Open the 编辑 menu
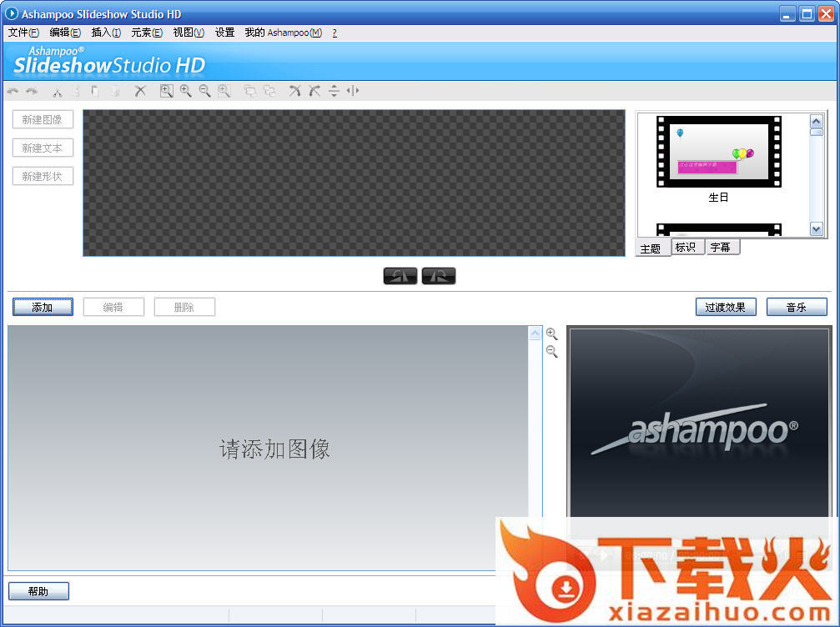This screenshot has width=840, height=627. (65, 33)
